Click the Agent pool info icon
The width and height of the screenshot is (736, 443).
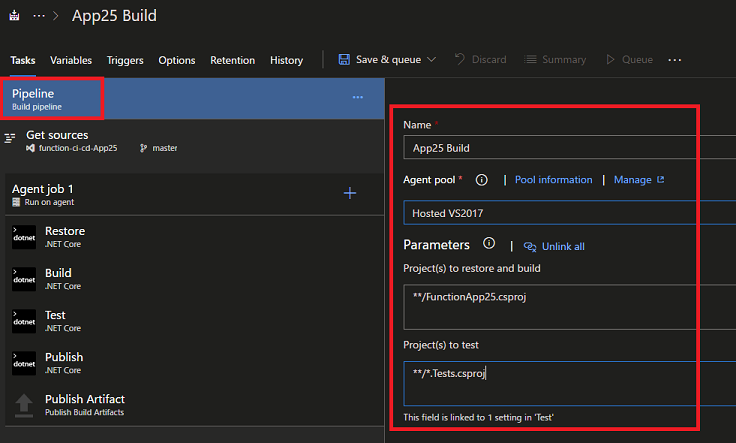pos(481,180)
